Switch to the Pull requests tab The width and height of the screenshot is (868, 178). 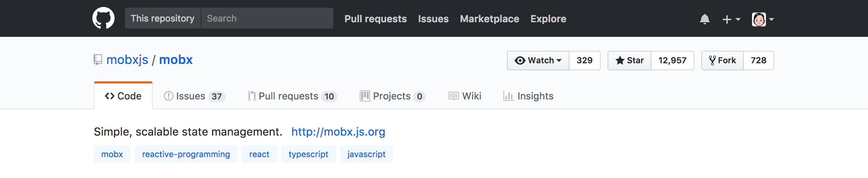pyautogui.click(x=292, y=96)
